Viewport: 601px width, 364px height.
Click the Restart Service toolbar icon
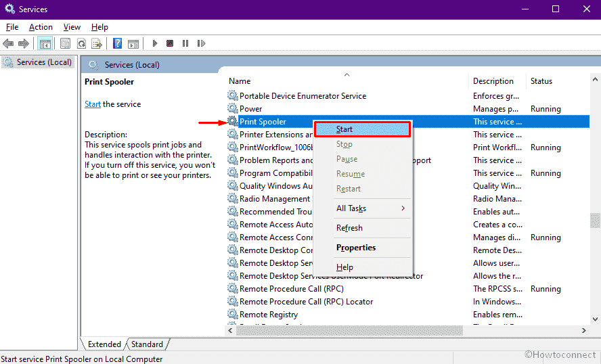click(x=201, y=43)
